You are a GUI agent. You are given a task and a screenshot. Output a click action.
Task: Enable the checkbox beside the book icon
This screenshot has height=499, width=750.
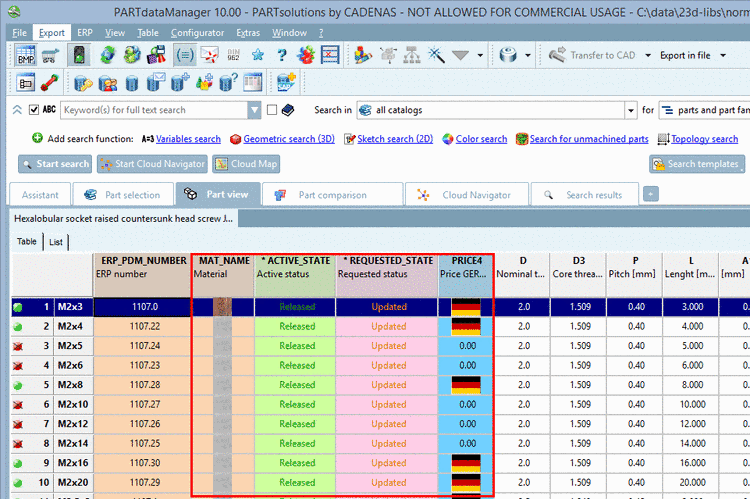pos(271,110)
